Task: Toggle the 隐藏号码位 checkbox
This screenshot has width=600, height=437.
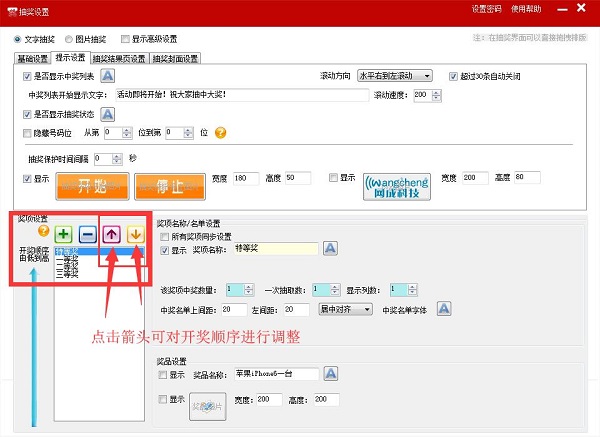Action: click(27, 132)
